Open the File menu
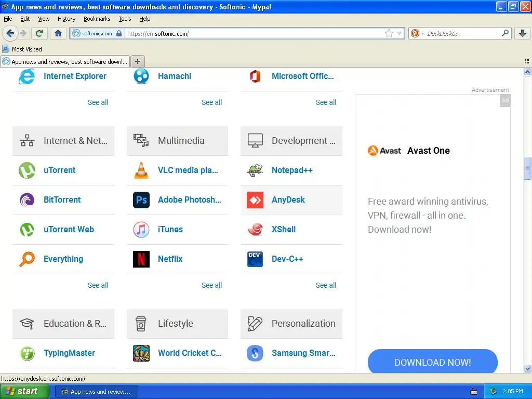Viewport: 532px width, 399px height. (x=8, y=19)
